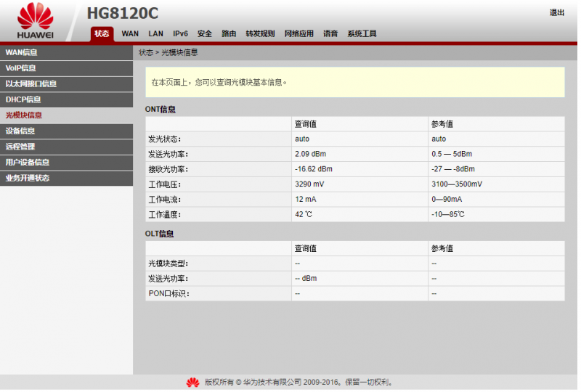Click the 12 mA current value

tap(306, 200)
